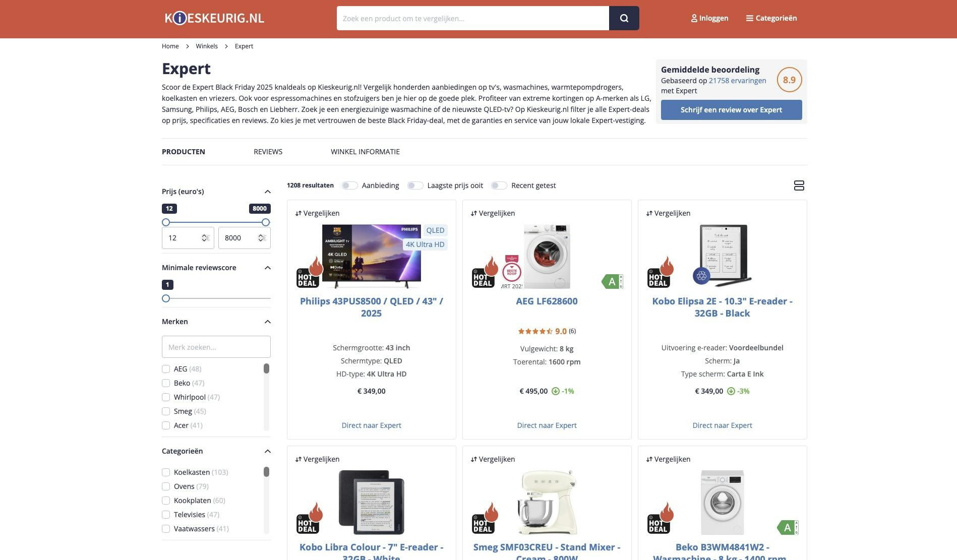The width and height of the screenshot is (957, 560).
Task: Click Beste Koop badge on AEG washer
Action: (512, 271)
